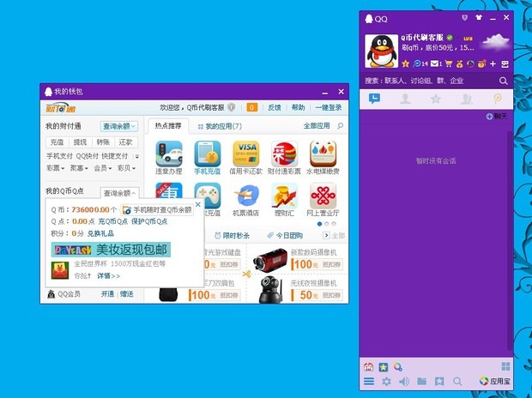
Task: Open the 应用宝 app store button
Action: 494,381
